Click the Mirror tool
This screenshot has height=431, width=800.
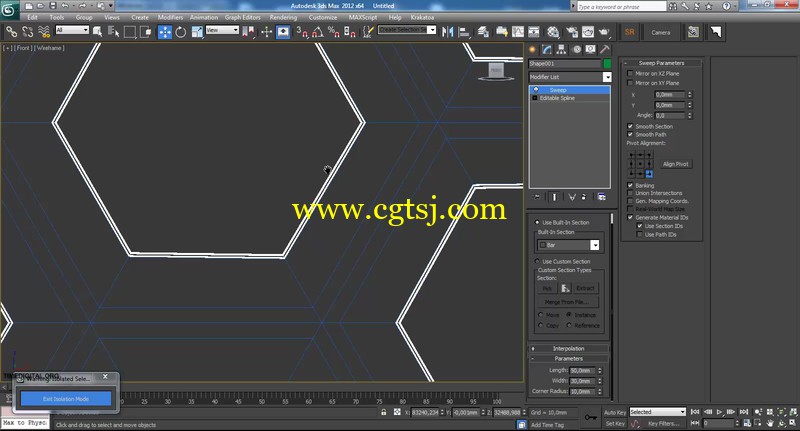(447, 32)
